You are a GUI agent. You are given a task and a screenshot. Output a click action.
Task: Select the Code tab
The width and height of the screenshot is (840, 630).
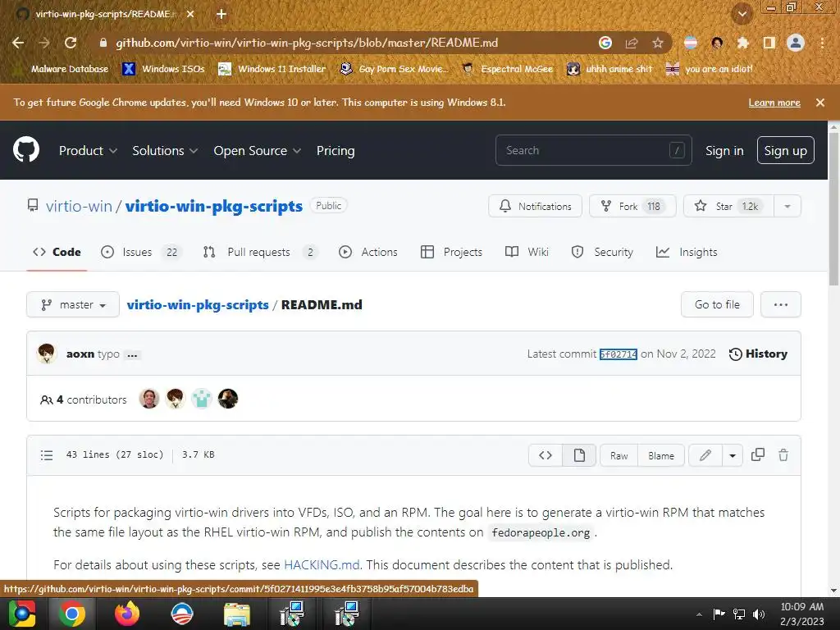[x=57, y=252]
